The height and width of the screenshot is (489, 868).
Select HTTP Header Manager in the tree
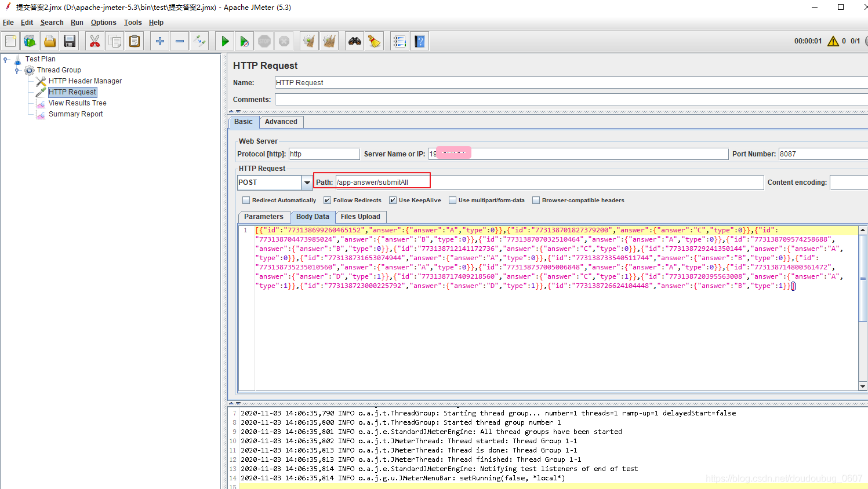coord(85,81)
